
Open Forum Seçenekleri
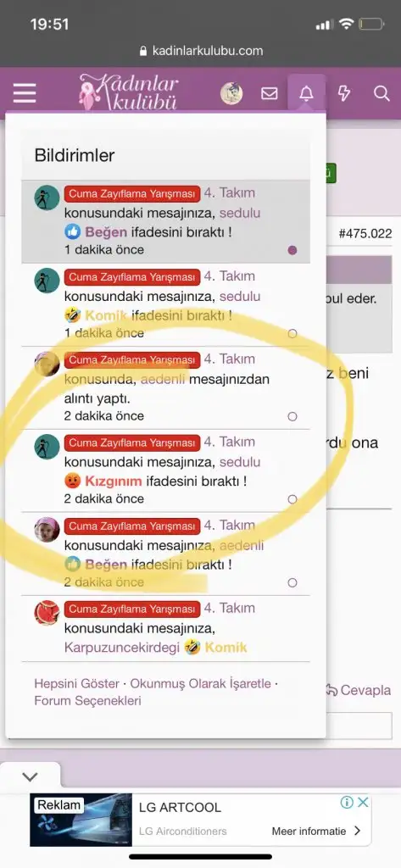87,701
